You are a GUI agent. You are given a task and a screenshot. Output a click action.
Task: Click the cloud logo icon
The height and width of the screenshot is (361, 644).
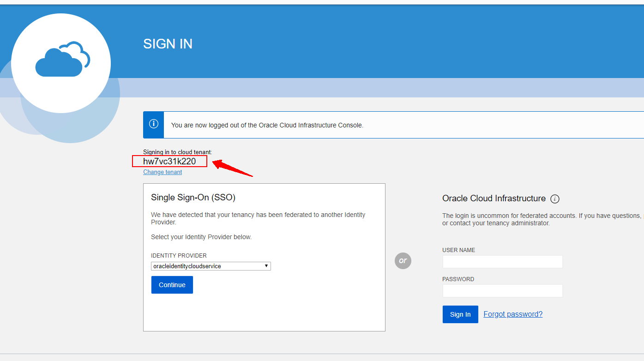point(63,59)
